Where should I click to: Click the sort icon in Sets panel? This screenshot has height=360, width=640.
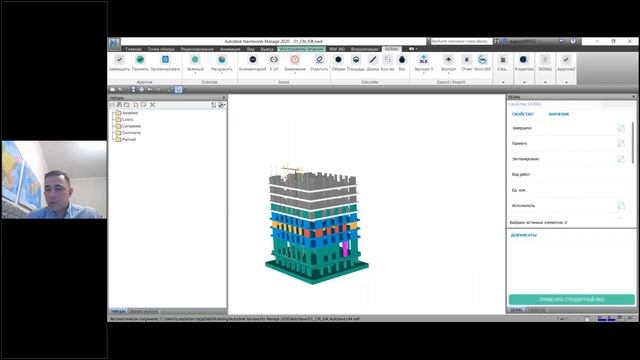(x=213, y=105)
